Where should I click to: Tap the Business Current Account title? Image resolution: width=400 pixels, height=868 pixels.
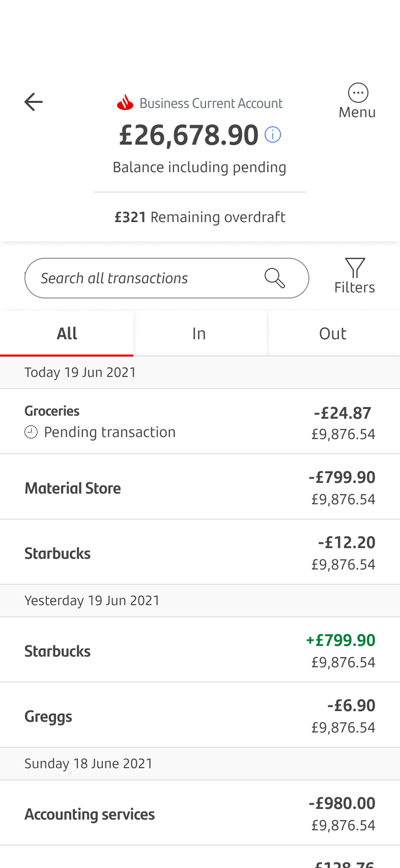(x=211, y=103)
